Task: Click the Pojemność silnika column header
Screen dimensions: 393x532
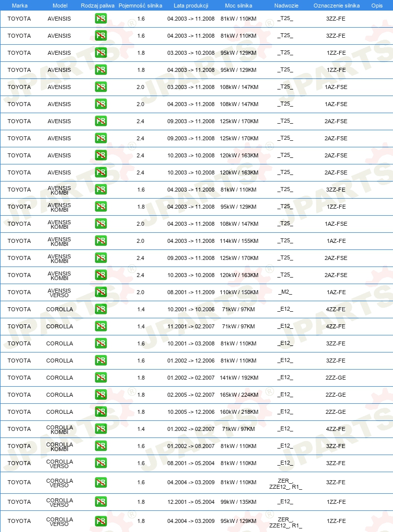Action: coord(140,6)
